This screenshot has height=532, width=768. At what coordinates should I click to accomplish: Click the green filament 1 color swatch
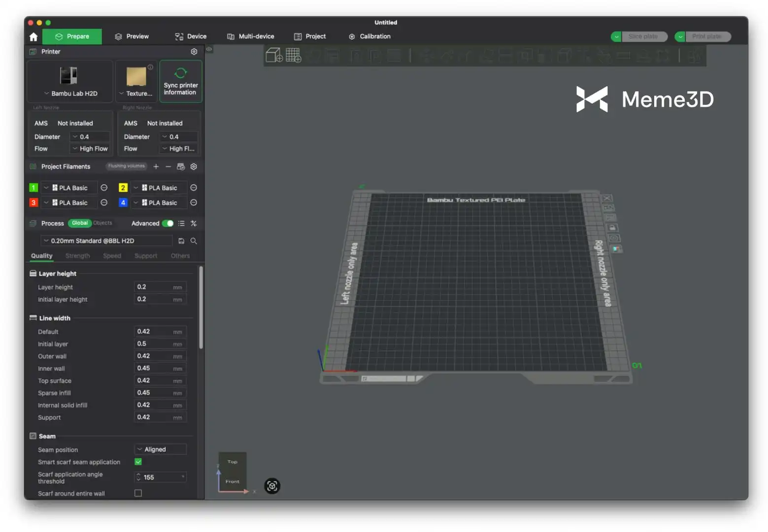click(33, 188)
